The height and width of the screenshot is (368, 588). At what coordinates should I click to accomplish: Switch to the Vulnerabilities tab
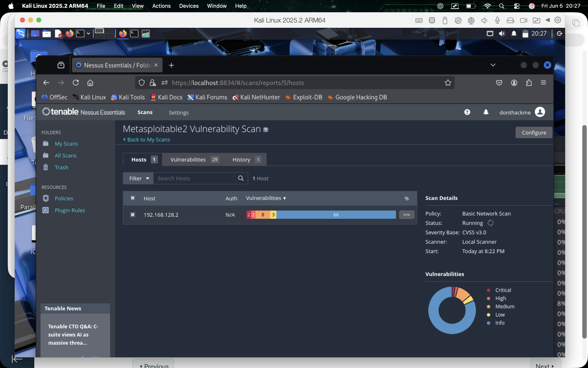194,159
